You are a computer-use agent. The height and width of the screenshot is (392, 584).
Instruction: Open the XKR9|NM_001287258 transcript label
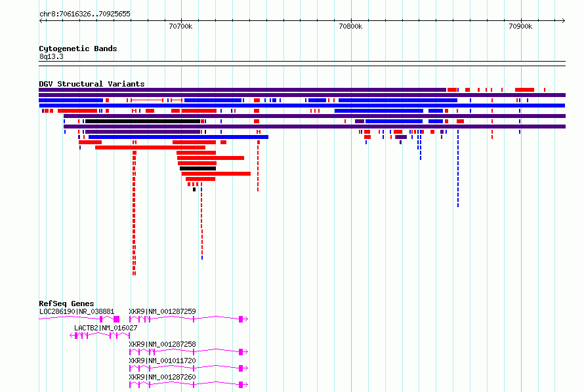(x=162, y=344)
